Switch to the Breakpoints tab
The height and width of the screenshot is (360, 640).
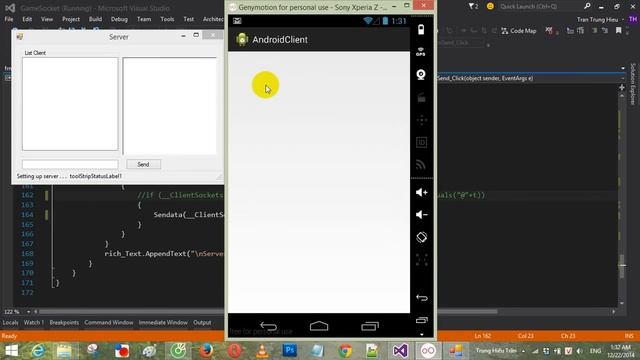(x=64, y=322)
